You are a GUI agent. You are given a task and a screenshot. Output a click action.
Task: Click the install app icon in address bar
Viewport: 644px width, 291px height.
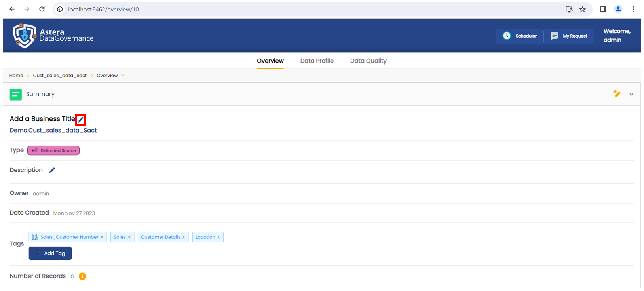click(569, 9)
